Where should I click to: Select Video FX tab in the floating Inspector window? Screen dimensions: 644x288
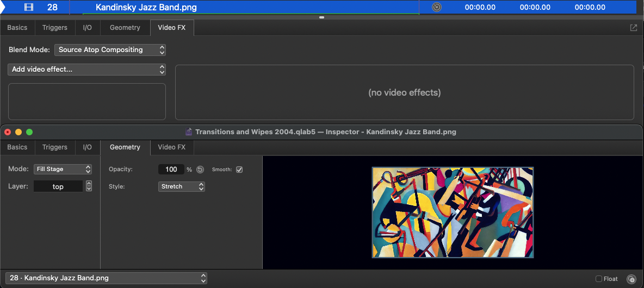(171, 147)
